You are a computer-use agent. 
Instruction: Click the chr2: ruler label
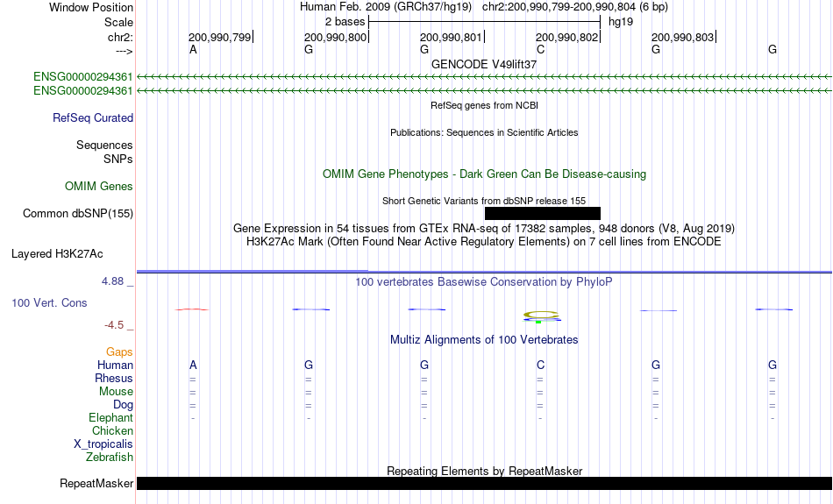pyautogui.click(x=120, y=37)
